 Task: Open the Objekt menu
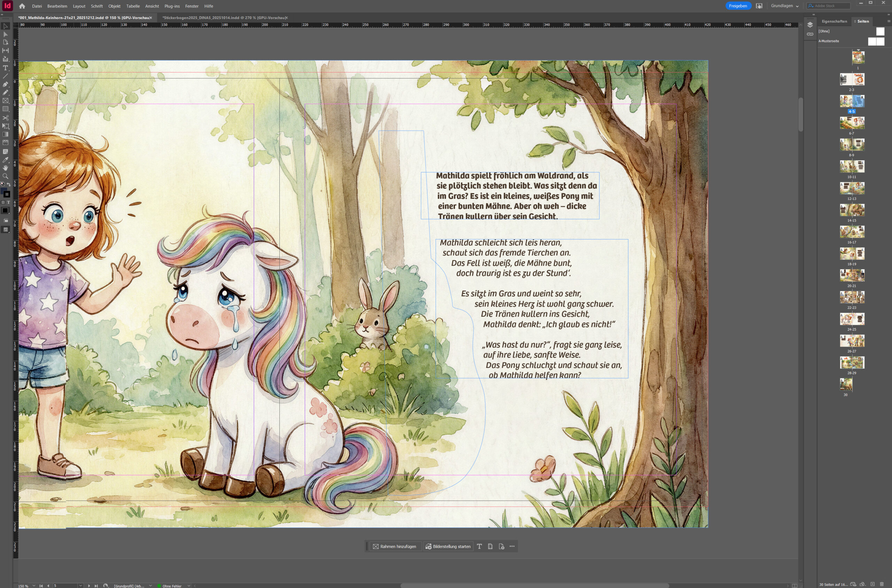click(114, 6)
